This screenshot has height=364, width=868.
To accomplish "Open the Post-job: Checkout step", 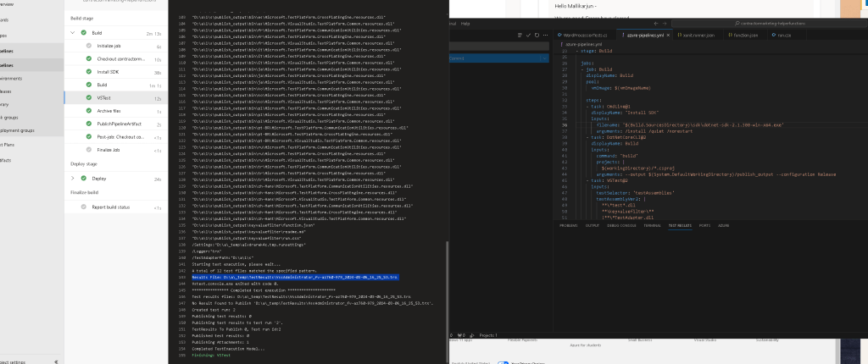I will [x=114, y=137].
